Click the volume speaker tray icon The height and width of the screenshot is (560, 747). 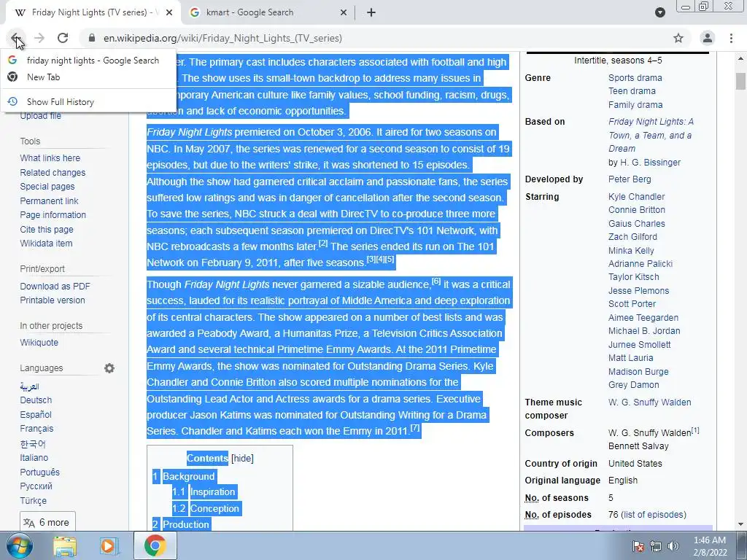pyautogui.click(x=673, y=546)
